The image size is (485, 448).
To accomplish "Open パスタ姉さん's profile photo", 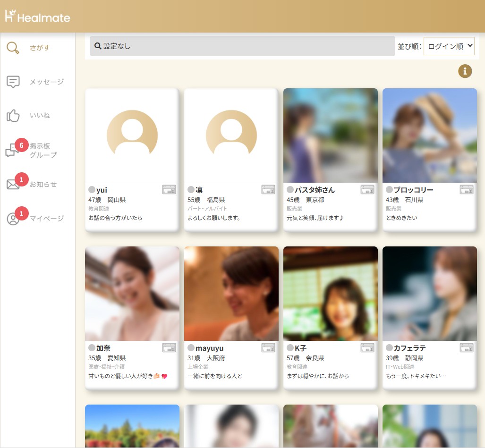I will point(330,135).
